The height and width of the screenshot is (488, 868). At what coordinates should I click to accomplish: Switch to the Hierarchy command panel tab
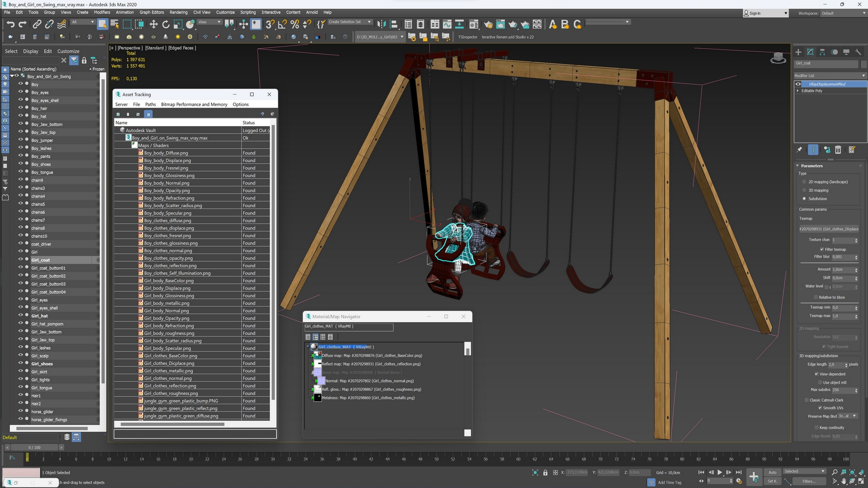(x=822, y=52)
